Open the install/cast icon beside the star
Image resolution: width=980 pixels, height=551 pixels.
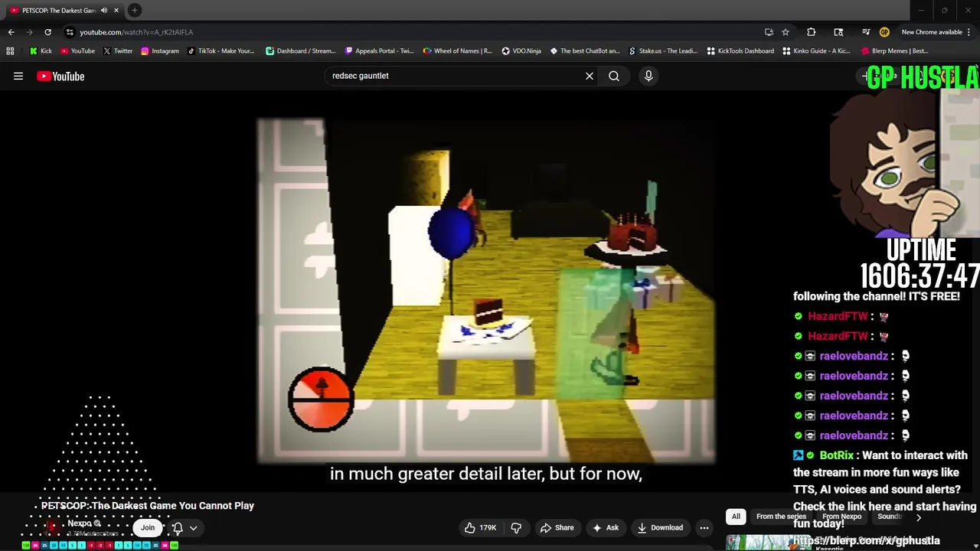(x=769, y=32)
